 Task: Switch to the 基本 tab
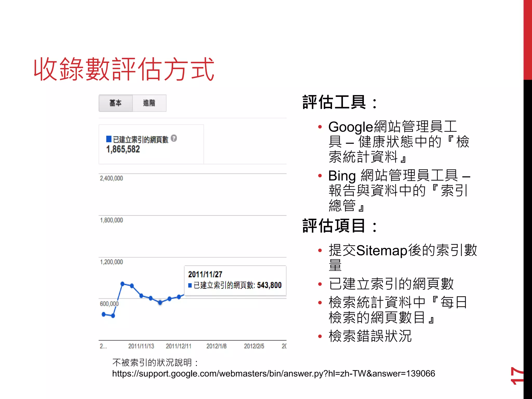point(116,103)
